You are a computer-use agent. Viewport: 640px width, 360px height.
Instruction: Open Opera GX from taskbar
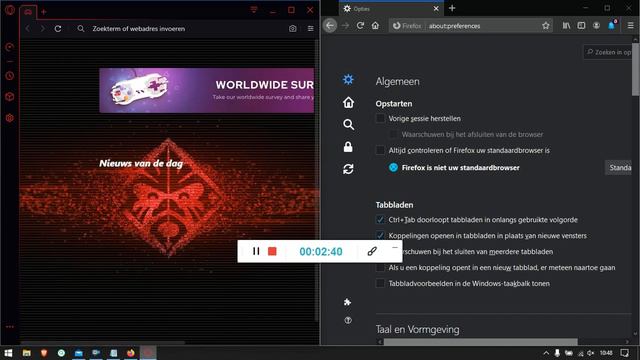(148, 353)
